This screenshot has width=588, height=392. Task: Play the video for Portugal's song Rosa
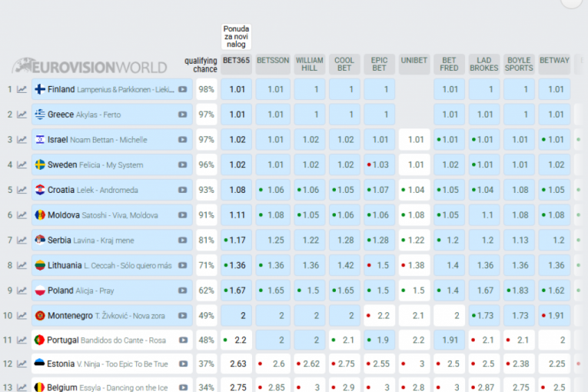click(x=183, y=340)
